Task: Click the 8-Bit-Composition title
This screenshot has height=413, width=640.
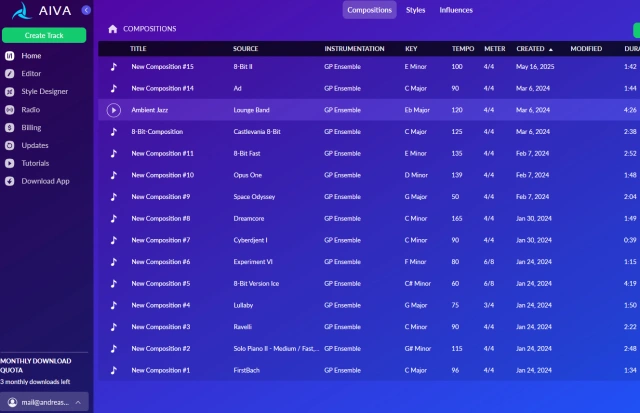Action: click(157, 132)
